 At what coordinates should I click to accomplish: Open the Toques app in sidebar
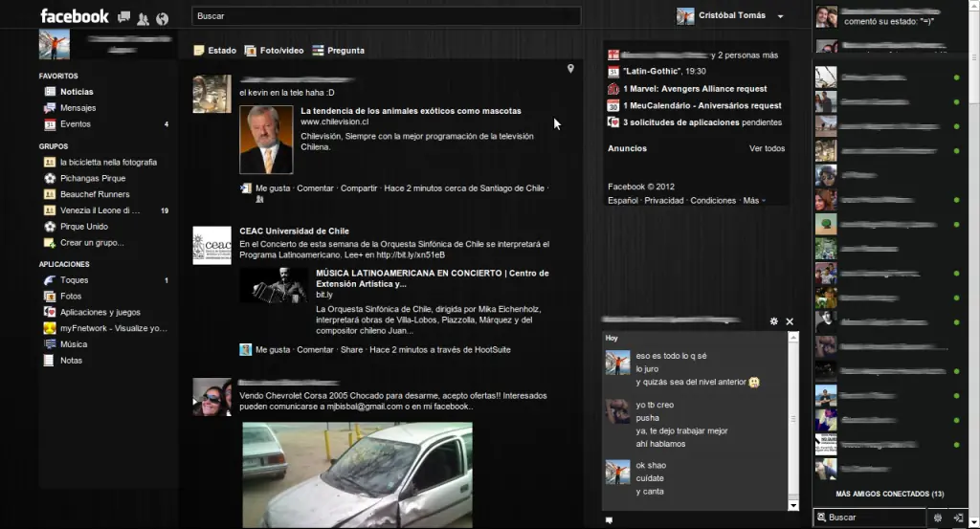click(x=74, y=280)
